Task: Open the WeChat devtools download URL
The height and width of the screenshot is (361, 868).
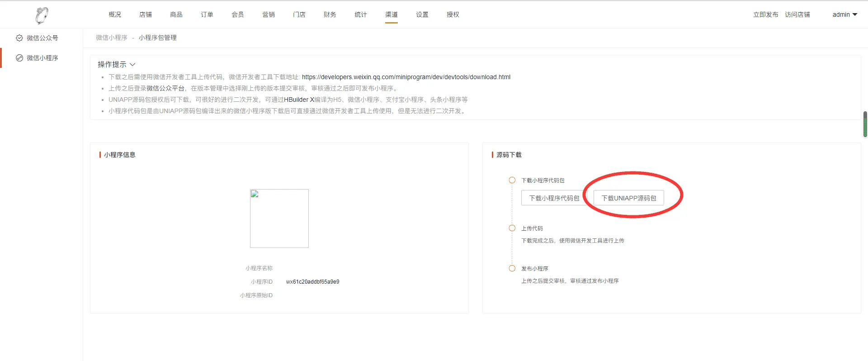Action: (406, 77)
